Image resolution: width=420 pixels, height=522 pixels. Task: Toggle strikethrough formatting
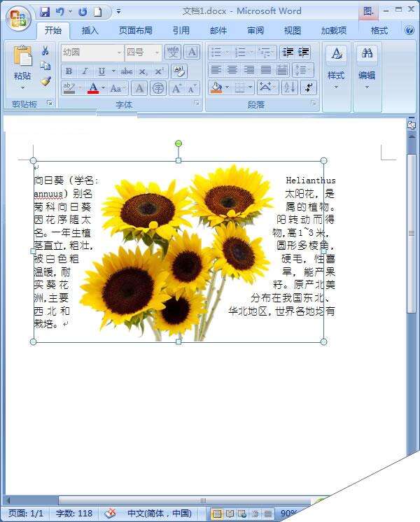pos(127,71)
